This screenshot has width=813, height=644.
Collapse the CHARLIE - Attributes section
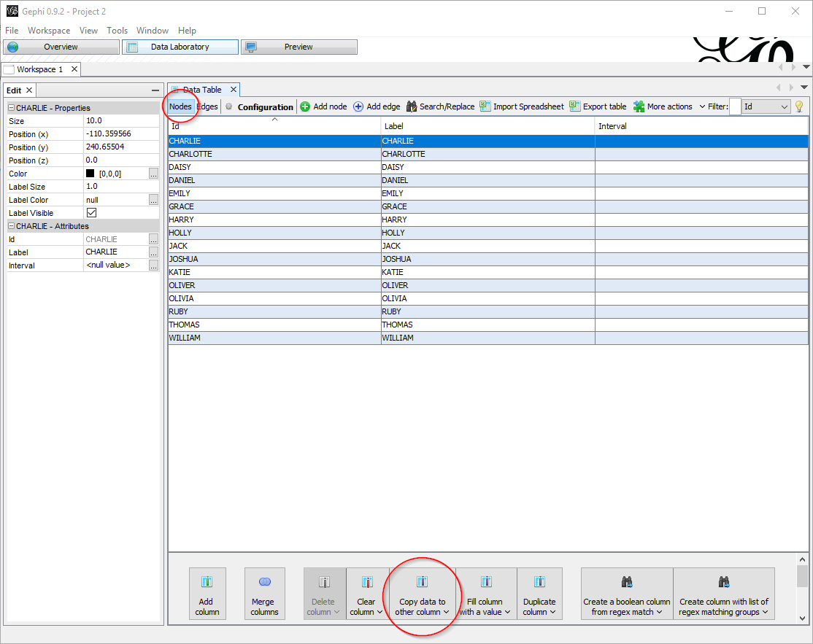click(11, 226)
